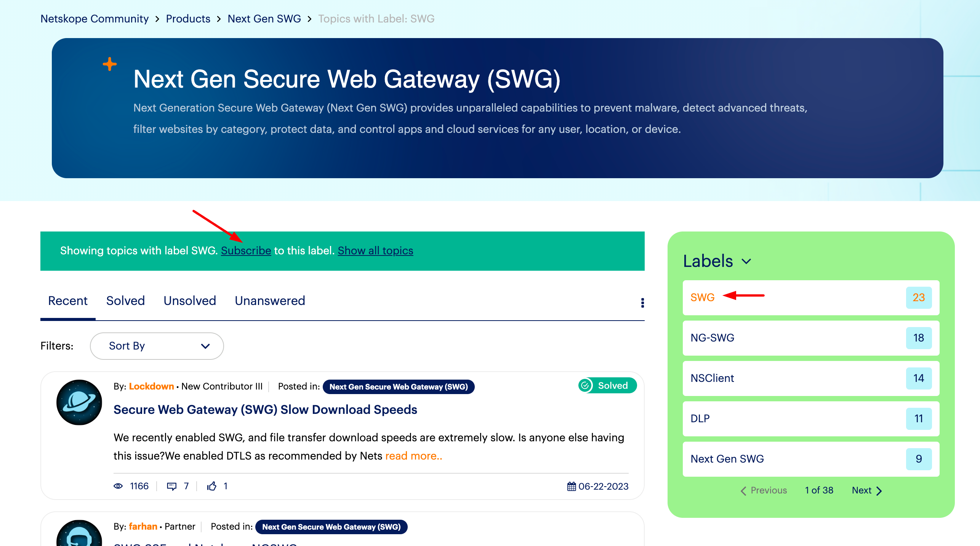The width and height of the screenshot is (980, 546).
Task: Open the three-dot options menu beside tabs
Action: [x=642, y=303]
